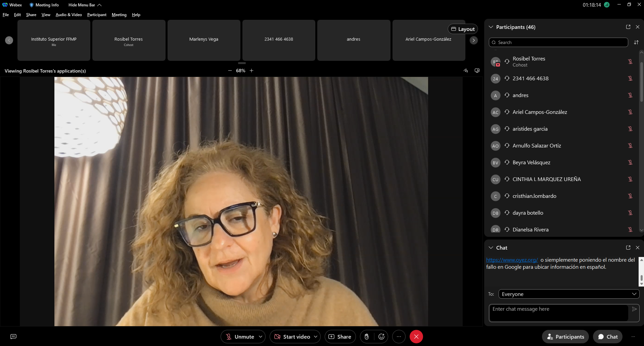Toggle the Participants panel button
644x346 pixels.
[565, 337]
